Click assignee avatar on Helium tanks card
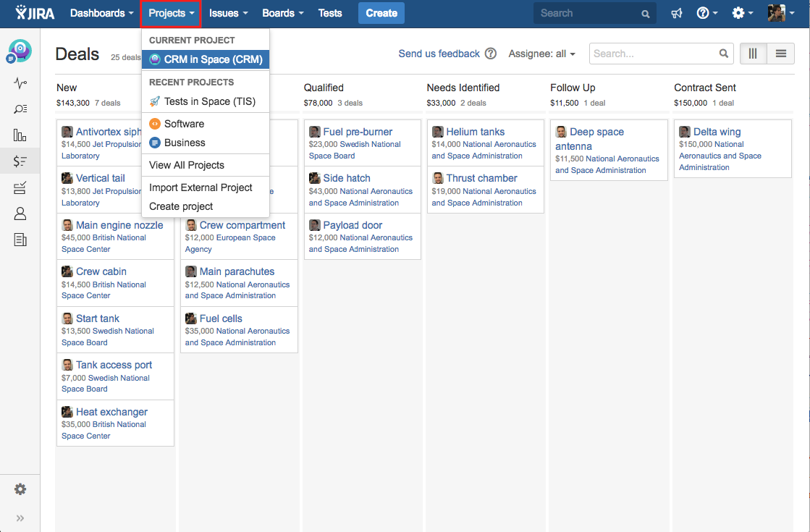The width and height of the screenshot is (810, 532). pyautogui.click(x=437, y=132)
